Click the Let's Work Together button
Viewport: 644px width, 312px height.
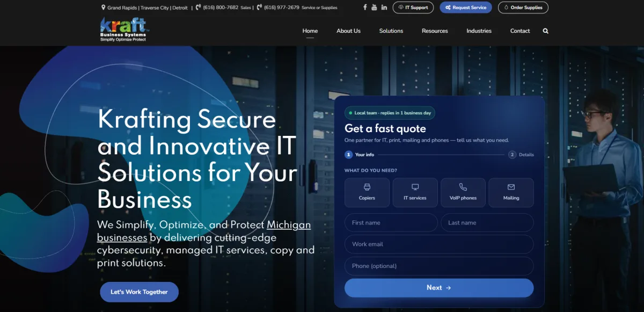coord(139,292)
